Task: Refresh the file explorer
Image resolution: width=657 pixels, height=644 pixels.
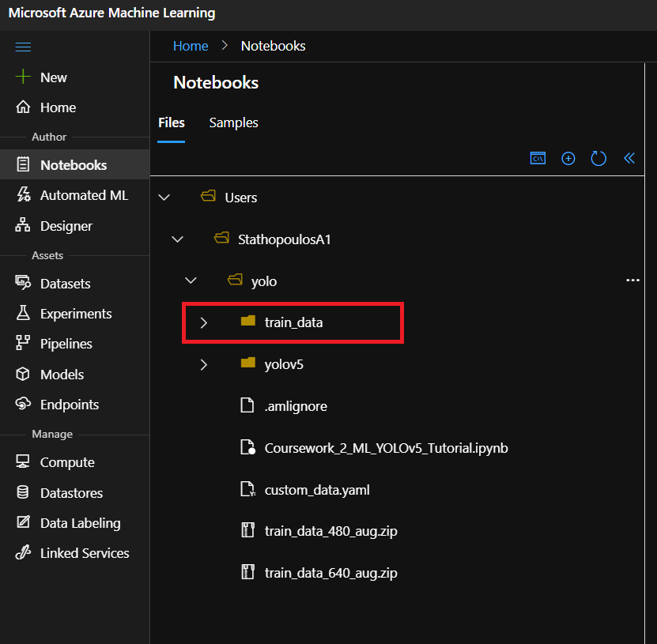Action: coord(598,158)
